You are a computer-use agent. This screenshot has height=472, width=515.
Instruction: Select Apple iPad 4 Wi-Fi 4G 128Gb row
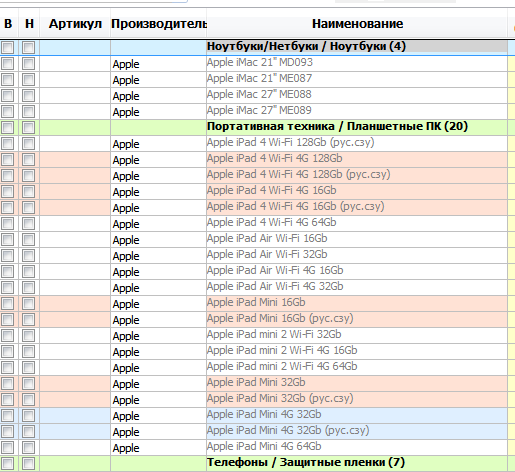point(357,159)
